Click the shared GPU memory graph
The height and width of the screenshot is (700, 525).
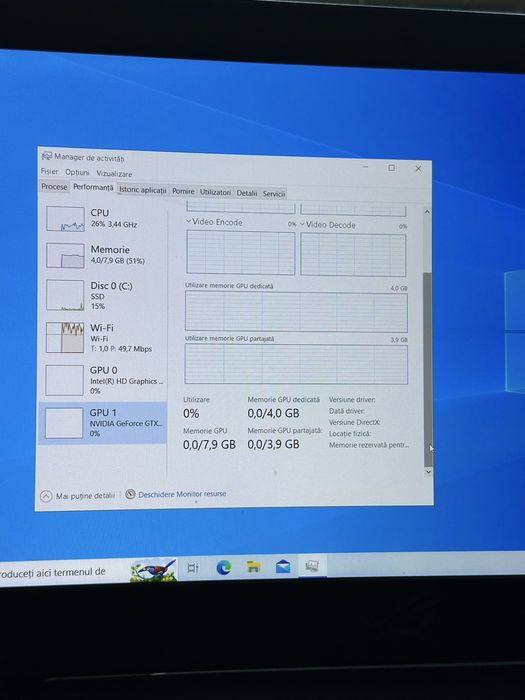point(296,364)
